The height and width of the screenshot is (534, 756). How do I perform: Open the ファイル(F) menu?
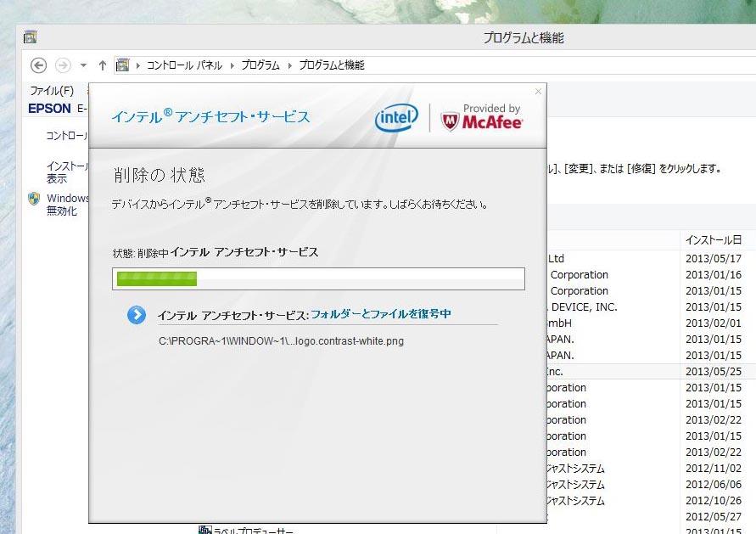point(52,91)
